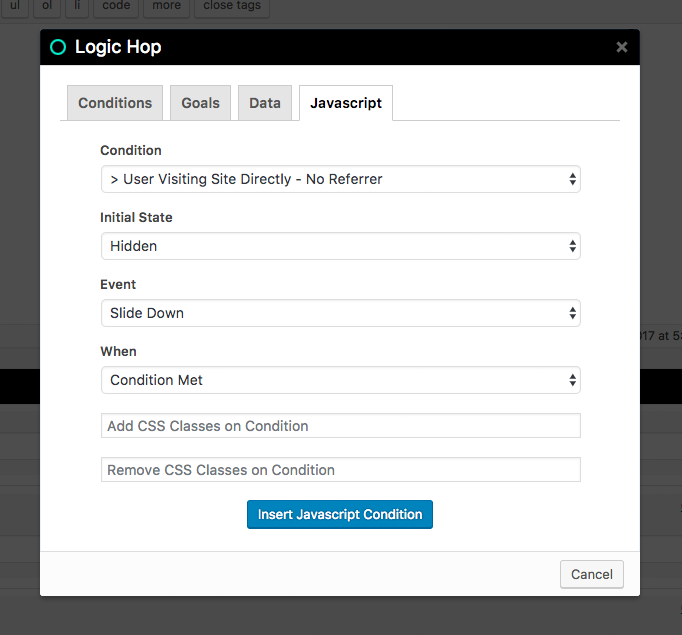This screenshot has width=682, height=635.
Task: Click the Initial State label
Action: [136, 217]
